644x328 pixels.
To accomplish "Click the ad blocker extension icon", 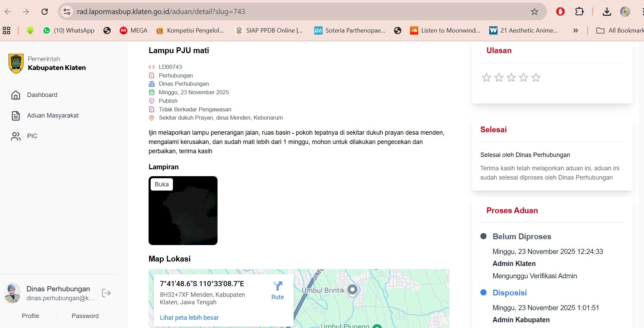I will [560, 11].
